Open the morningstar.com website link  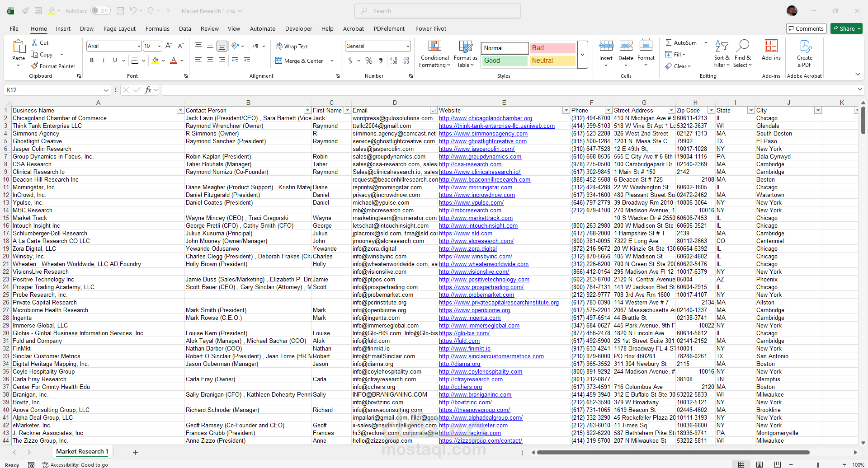(476, 187)
